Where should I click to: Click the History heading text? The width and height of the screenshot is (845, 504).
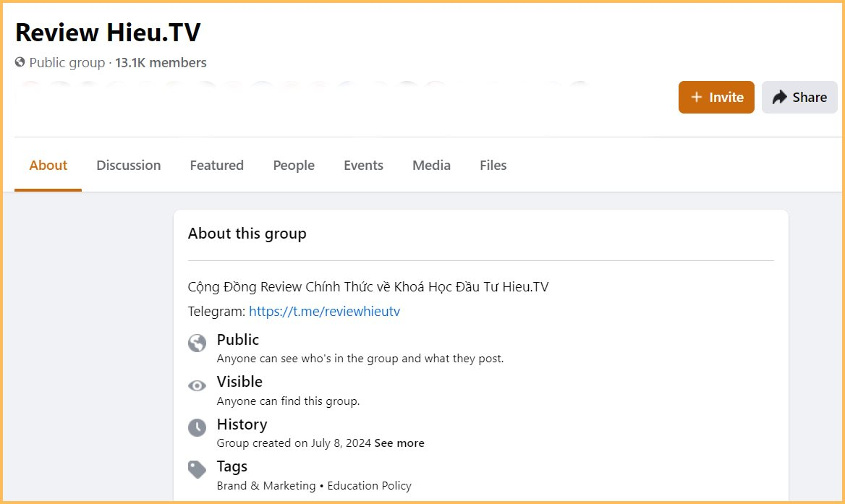242,424
